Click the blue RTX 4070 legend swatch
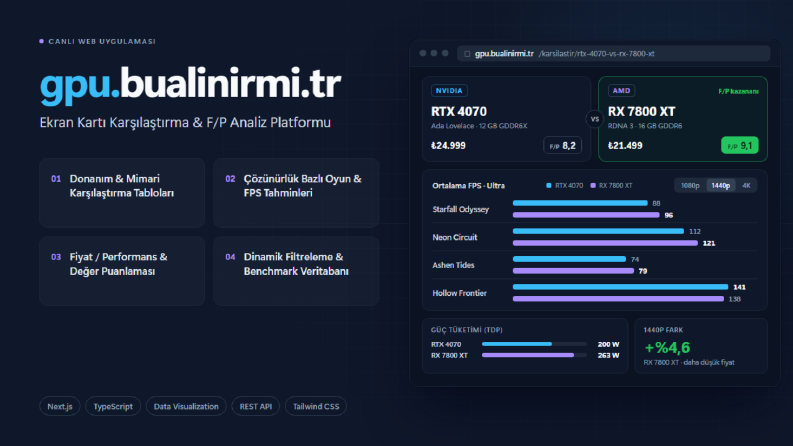The image size is (793, 446). coord(549,186)
